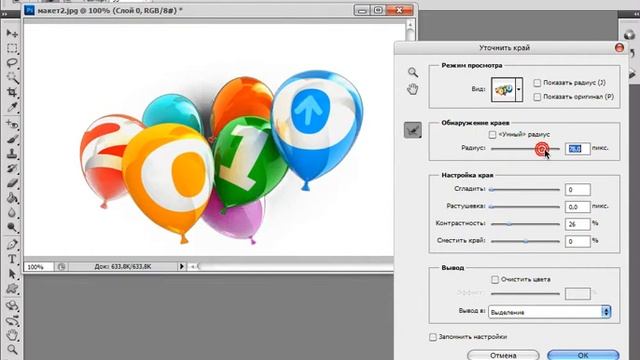This screenshot has height=360, width=640.
Task: Focus the 'Сгладить' value field
Action: point(578,189)
